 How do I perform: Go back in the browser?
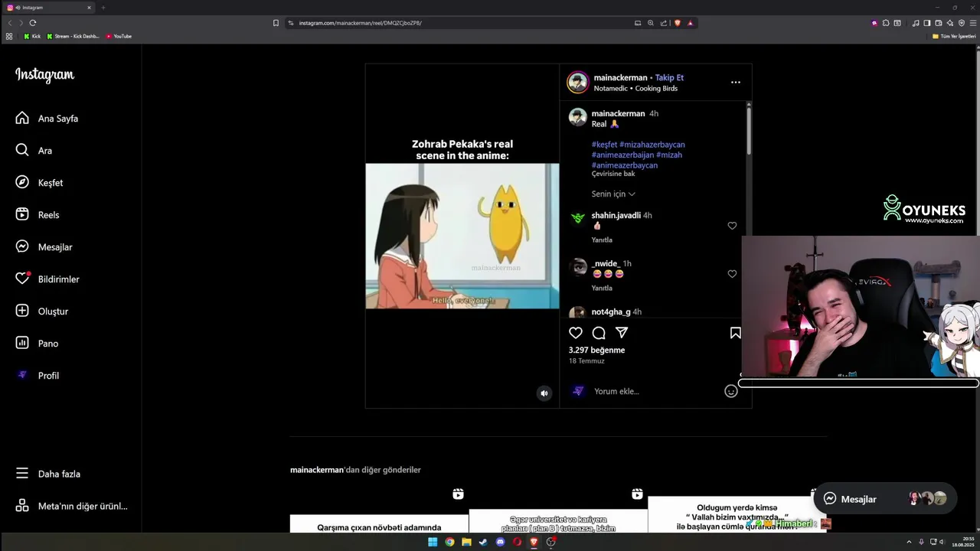pyautogui.click(x=10, y=23)
